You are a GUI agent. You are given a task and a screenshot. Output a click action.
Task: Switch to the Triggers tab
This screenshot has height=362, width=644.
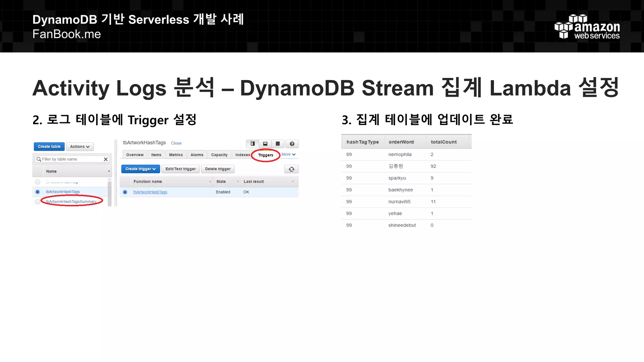266,155
